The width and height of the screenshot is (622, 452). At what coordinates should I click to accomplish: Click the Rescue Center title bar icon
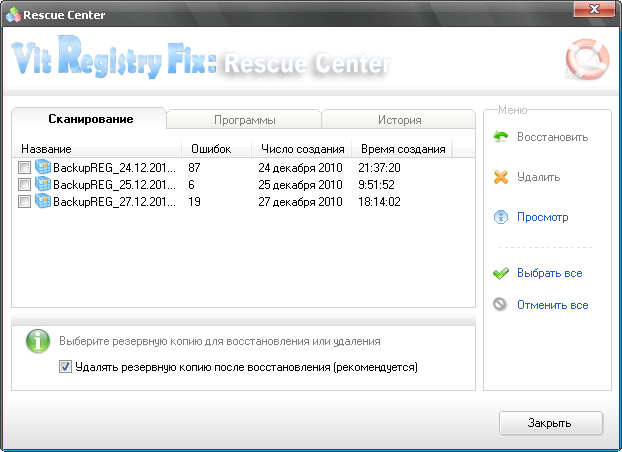pos(13,15)
